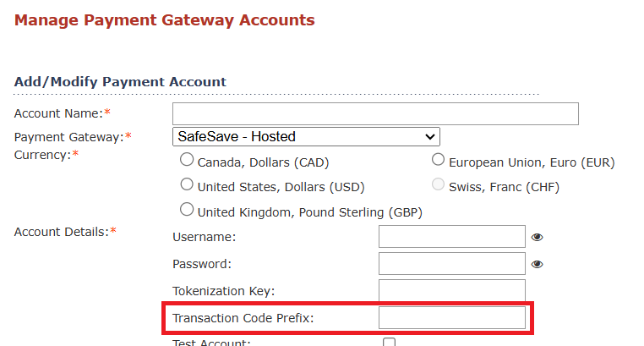644x346 pixels.
Task: Focus the Tokenization Key input box
Action: coord(452,290)
